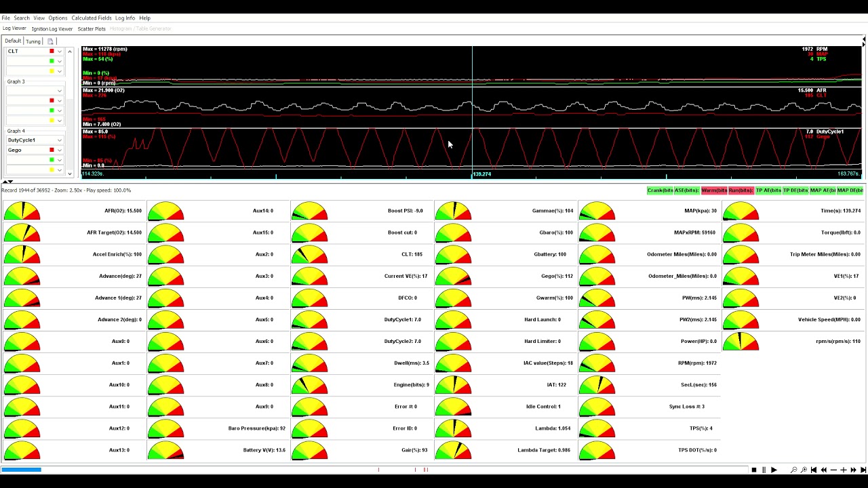Zoom in the graph with magnifier plus

804,470
